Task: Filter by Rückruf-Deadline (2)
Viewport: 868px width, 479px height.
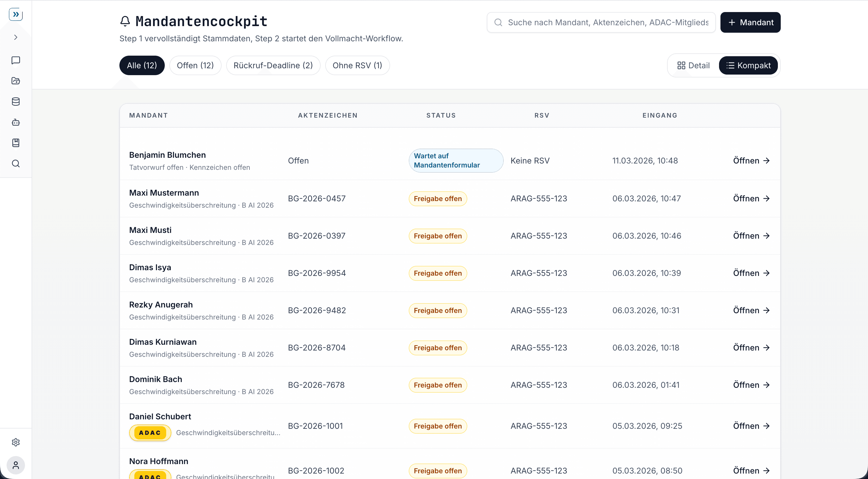Action: 273,65
